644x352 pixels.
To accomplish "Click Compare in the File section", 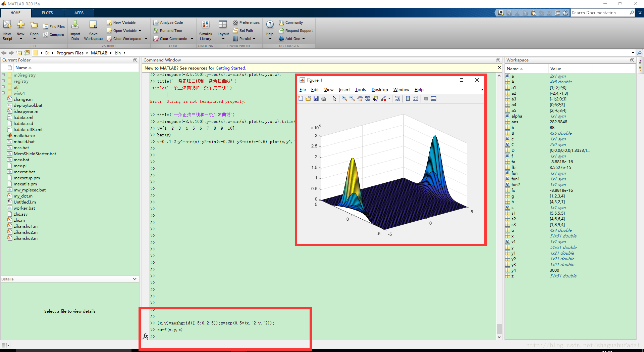I will click(54, 35).
